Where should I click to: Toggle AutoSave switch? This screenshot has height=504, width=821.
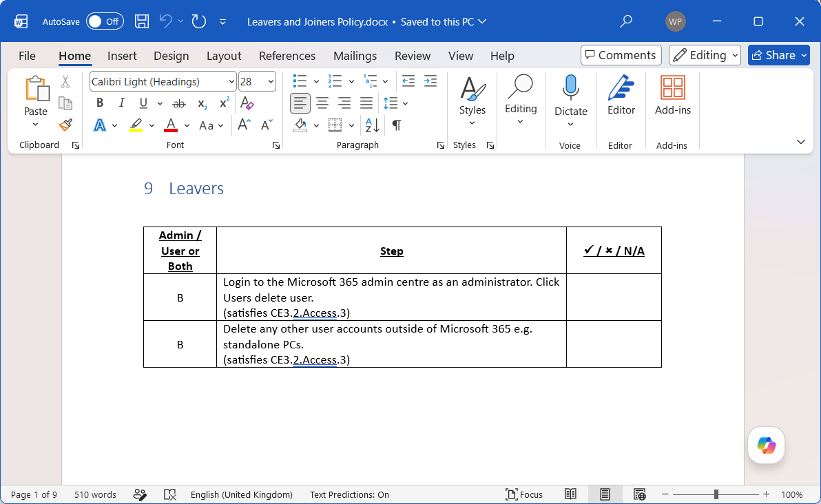click(105, 21)
